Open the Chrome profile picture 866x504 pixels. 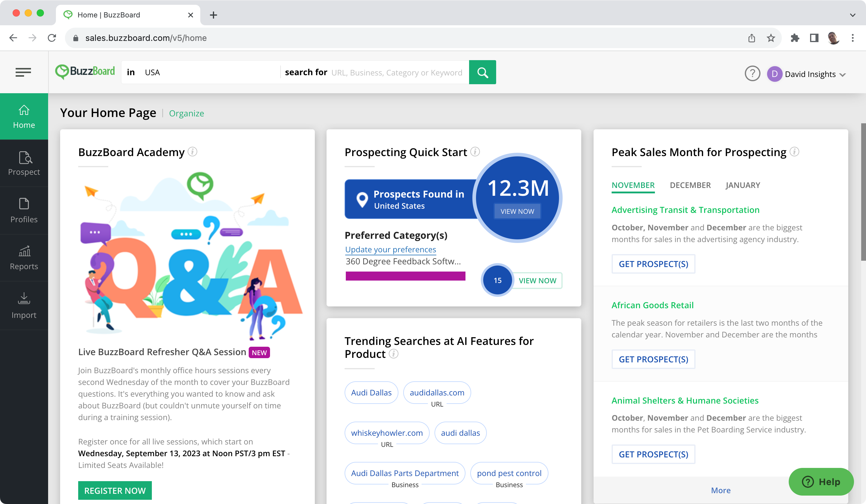[x=833, y=38]
